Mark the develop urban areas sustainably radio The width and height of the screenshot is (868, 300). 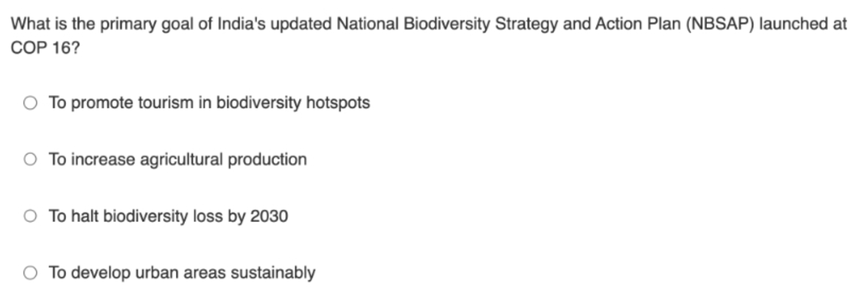click(x=30, y=272)
